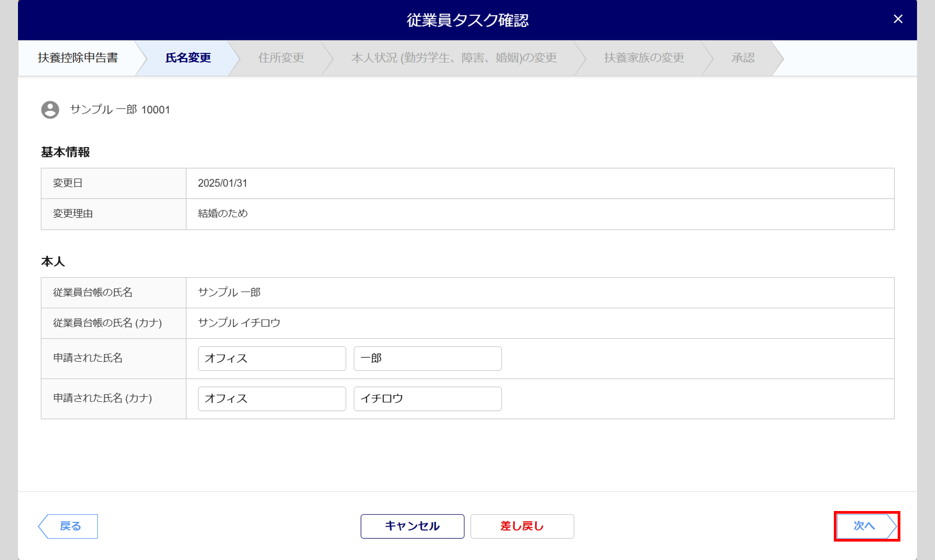935x560 pixels.
Task: Click the キャンセル button
Action: point(412,526)
